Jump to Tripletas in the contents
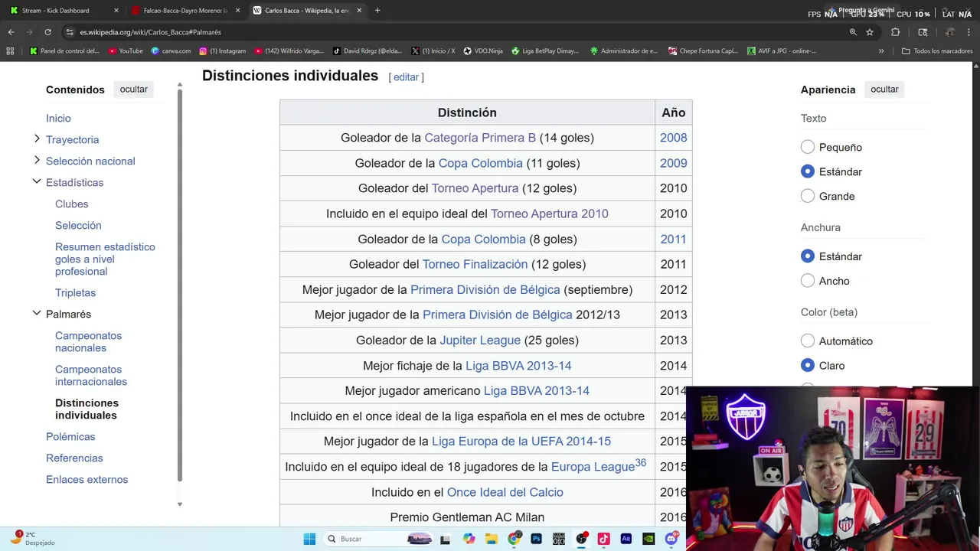The image size is (980, 551). [x=75, y=293]
